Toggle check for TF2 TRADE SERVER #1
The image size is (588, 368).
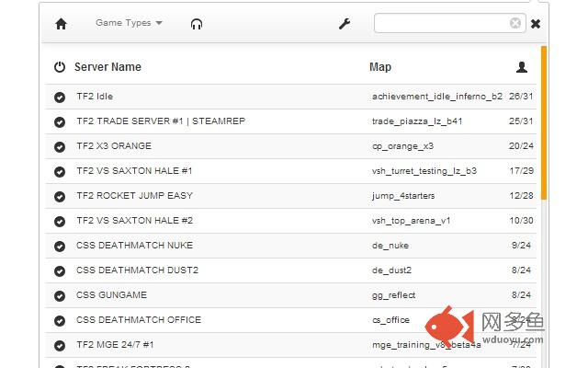tap(60, 122)
